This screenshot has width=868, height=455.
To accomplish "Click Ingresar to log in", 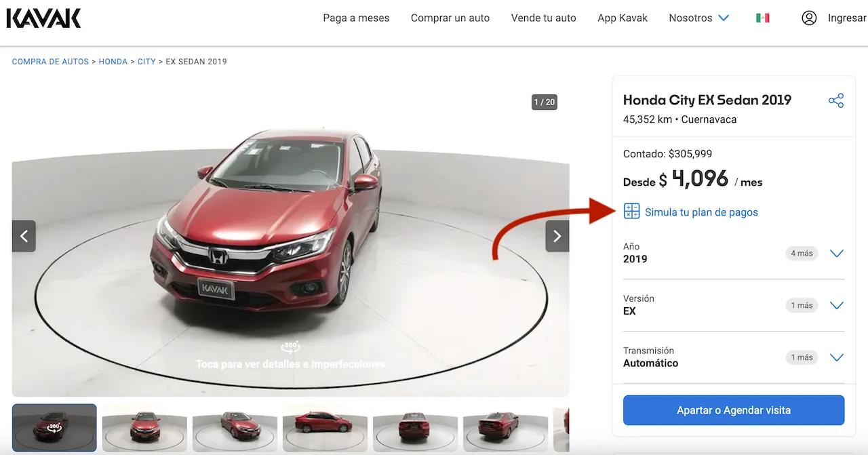I will click(846, 18).
